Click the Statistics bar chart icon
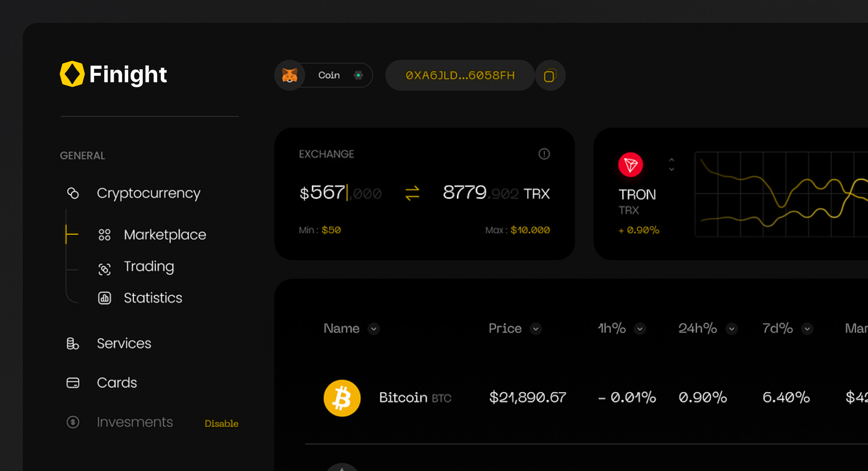The height and width of the screenshot is (471, 868). pos(105,298)
